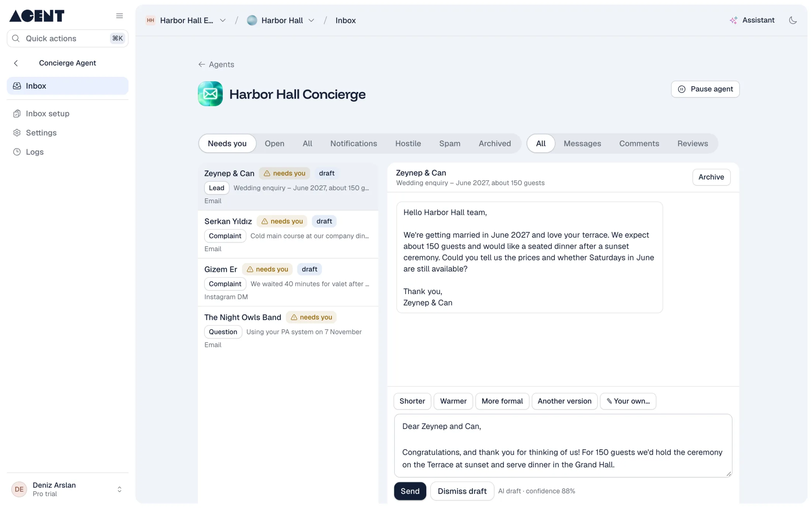Go back using sidebar chevron arrow
The height and width of the screenshot is (508, 812).
(x=16, y=63)
